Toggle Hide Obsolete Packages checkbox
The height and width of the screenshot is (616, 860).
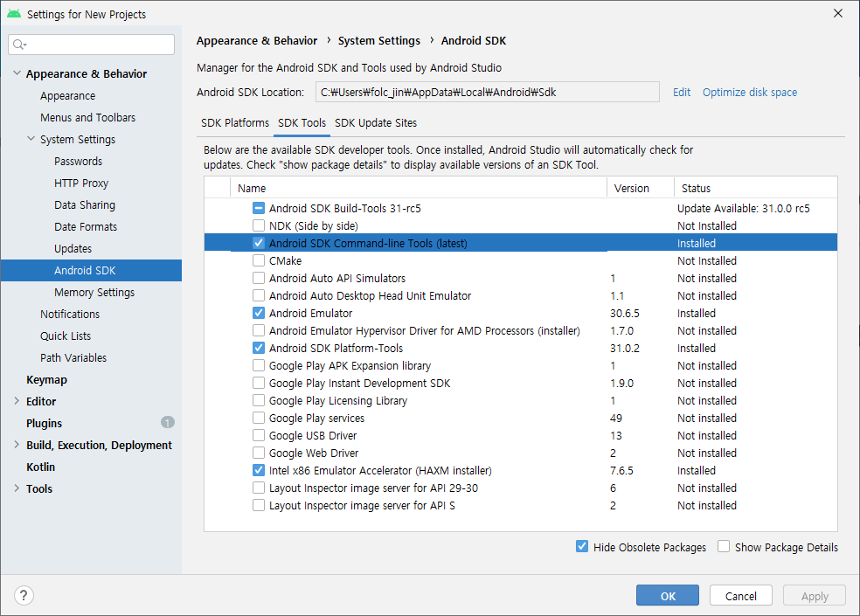click(x=582, y=546)
